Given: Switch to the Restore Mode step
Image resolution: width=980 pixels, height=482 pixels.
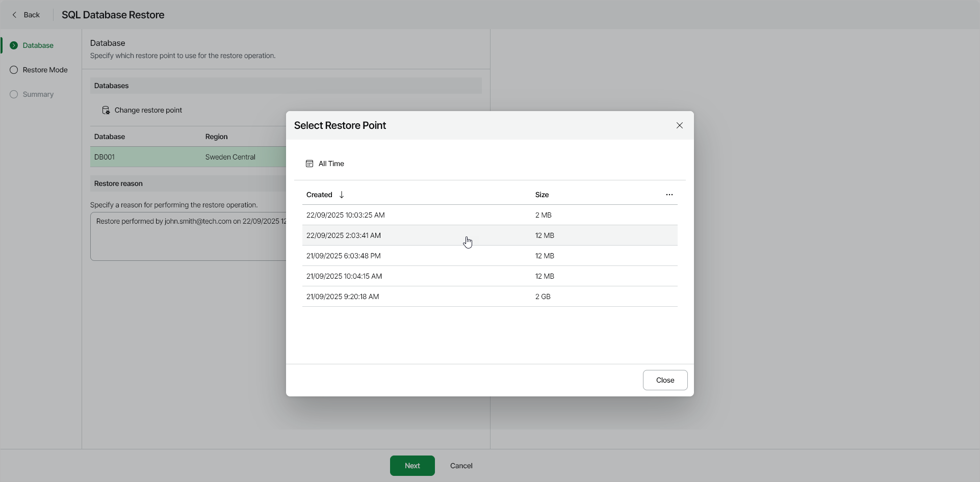Looking at the screenshot, I should click(45, 69).
